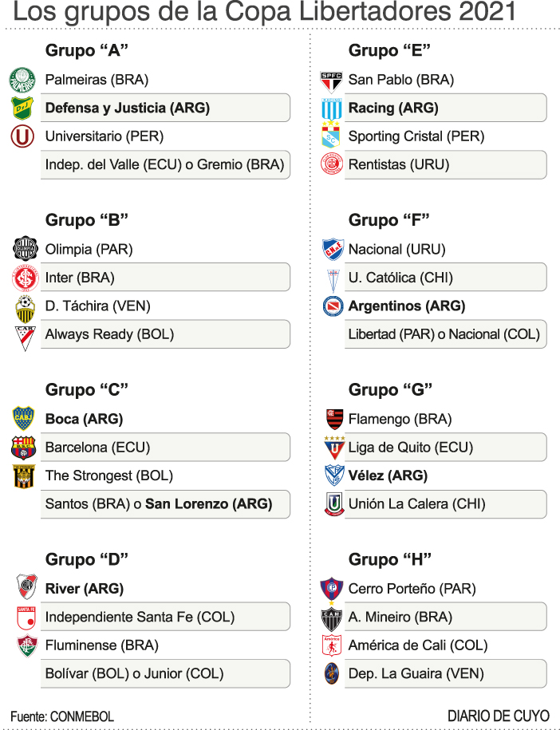Select the River Plate crest
Viewport: 560px width, 730px height.
(26, 588)
